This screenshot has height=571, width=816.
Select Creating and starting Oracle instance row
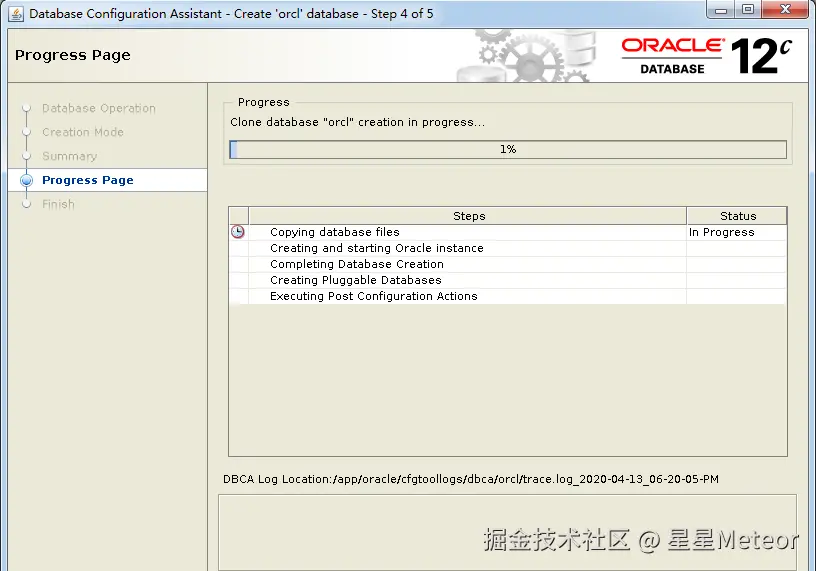[508, 248]
